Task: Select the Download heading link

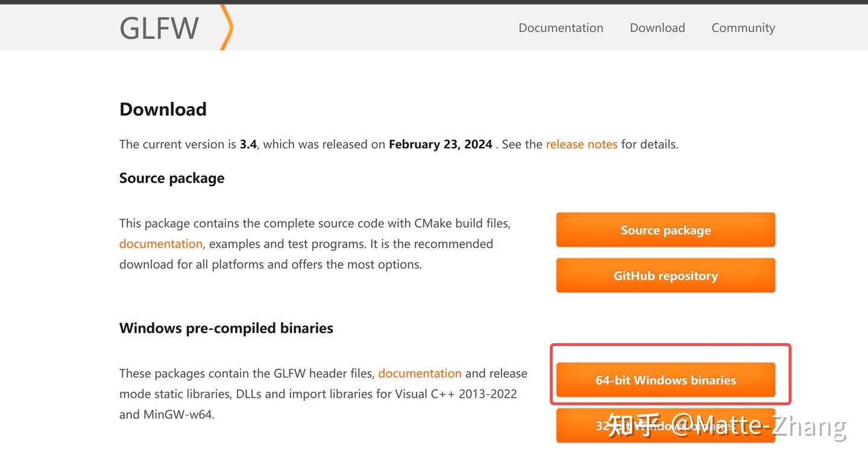Action: coord(657,28)
